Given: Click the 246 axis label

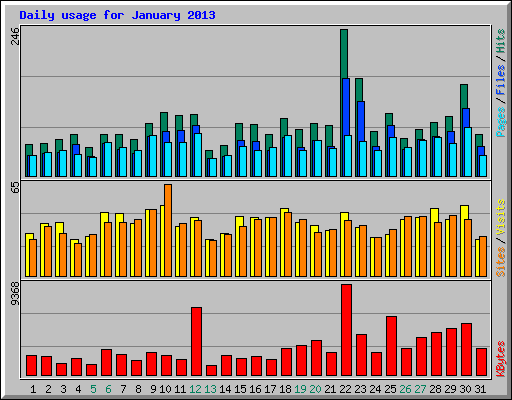Looking at the screenshot, I should click(x=15, y=37).
